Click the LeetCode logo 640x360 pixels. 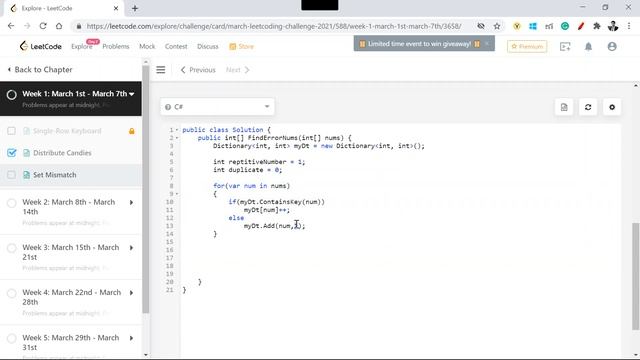[40, 46]
